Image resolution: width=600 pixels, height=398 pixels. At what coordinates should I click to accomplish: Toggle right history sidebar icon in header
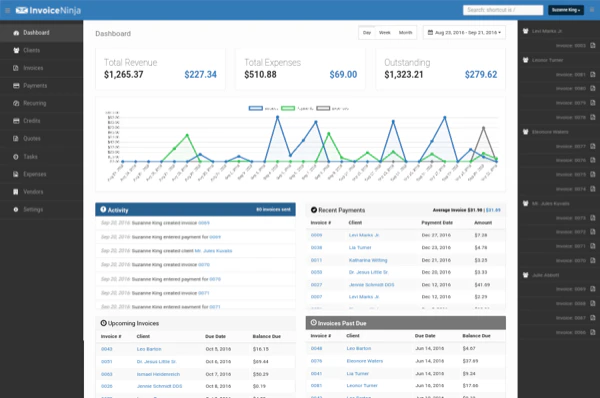coord(592,10)
